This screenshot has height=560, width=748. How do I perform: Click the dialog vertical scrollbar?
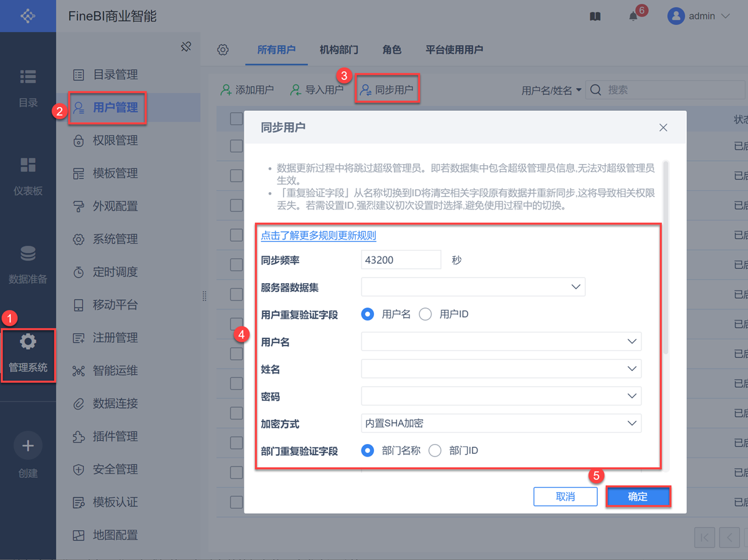[x=666, y=257]
